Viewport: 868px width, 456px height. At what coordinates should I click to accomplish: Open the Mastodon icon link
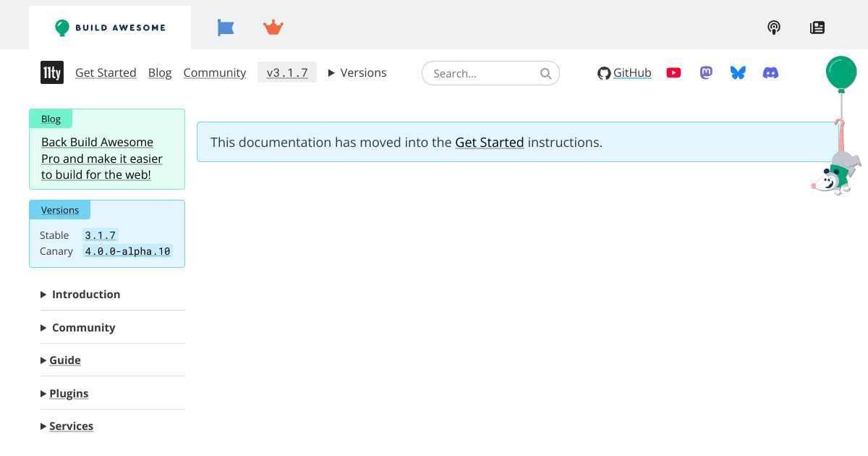706,72
